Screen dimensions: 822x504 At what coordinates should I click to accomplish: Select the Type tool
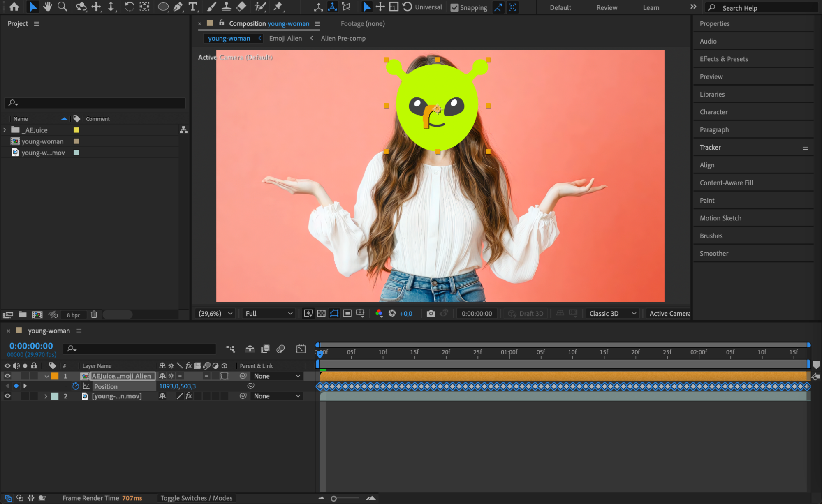point(192,7)
